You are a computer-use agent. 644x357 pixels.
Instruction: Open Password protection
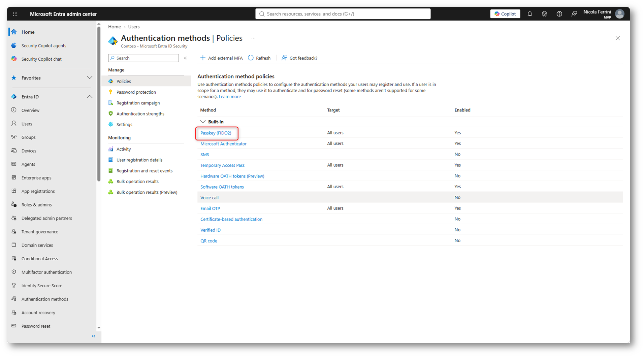(x=136, y=92)
